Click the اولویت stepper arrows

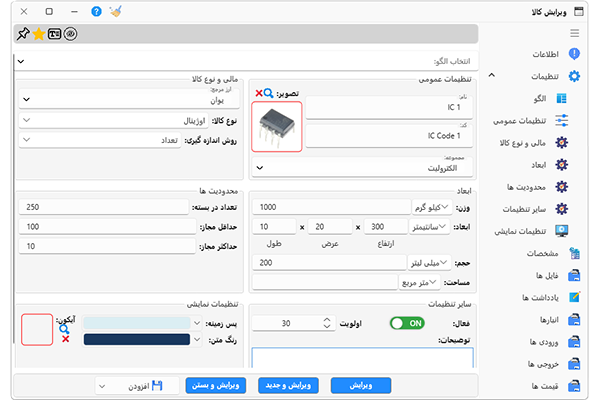coord(327,323)
